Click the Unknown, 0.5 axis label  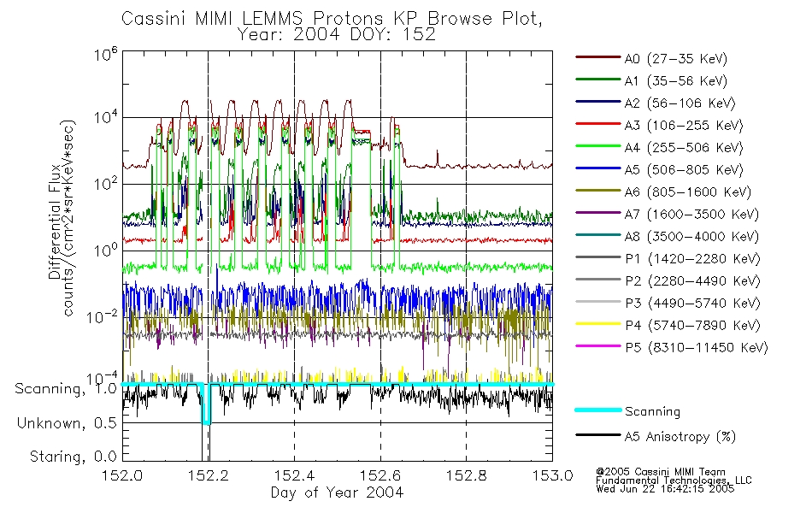(67, 423)
